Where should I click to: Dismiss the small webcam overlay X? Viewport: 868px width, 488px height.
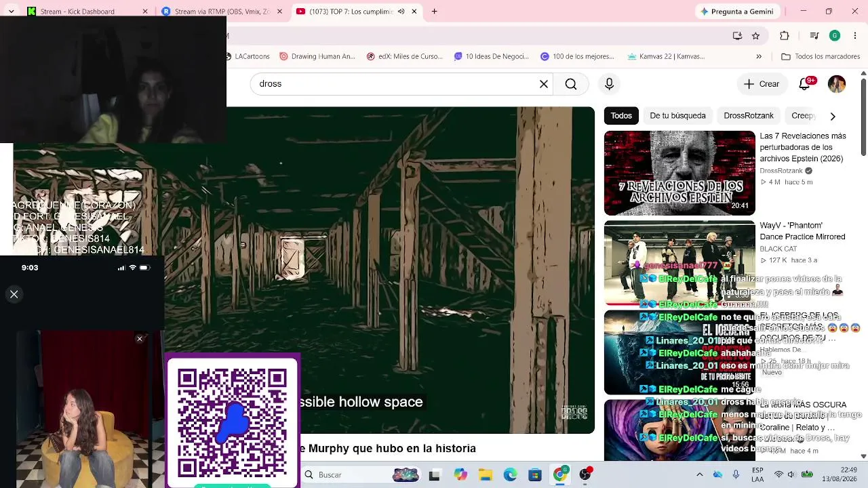click(x=140, y=339)
